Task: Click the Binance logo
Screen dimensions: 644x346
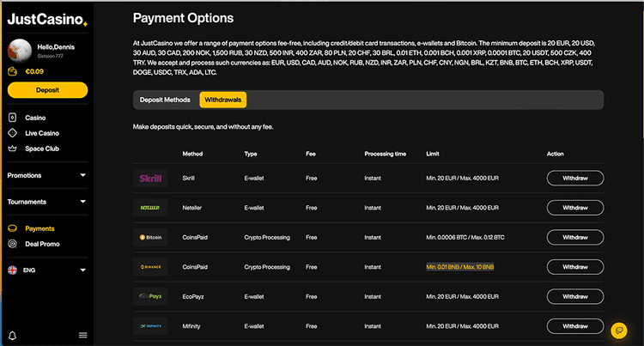Action: 150,267
